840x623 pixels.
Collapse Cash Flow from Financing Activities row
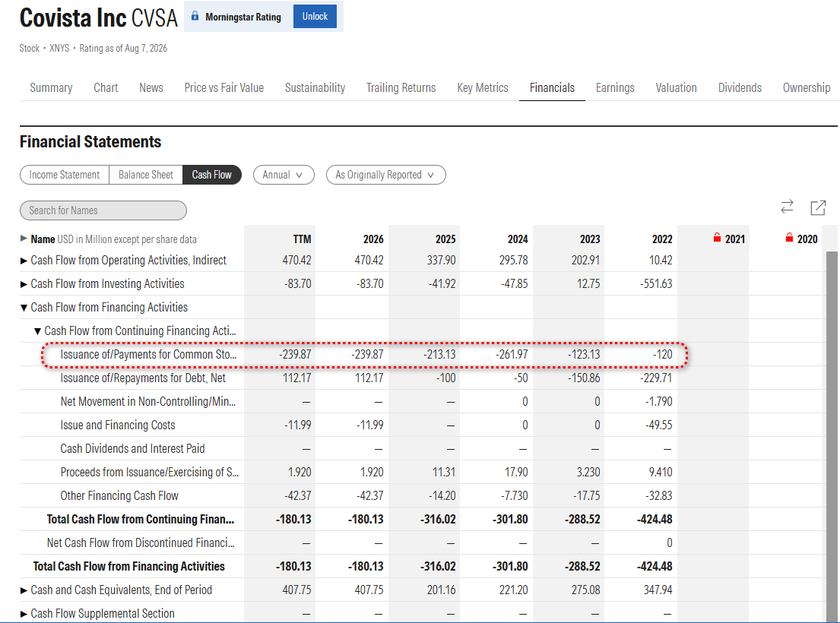coord(24,308)
